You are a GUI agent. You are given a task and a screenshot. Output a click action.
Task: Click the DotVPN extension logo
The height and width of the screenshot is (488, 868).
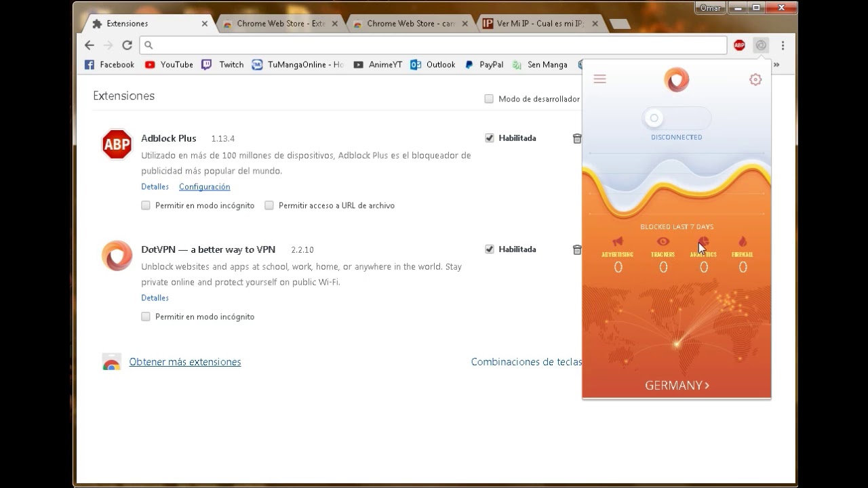pos(117,256)
